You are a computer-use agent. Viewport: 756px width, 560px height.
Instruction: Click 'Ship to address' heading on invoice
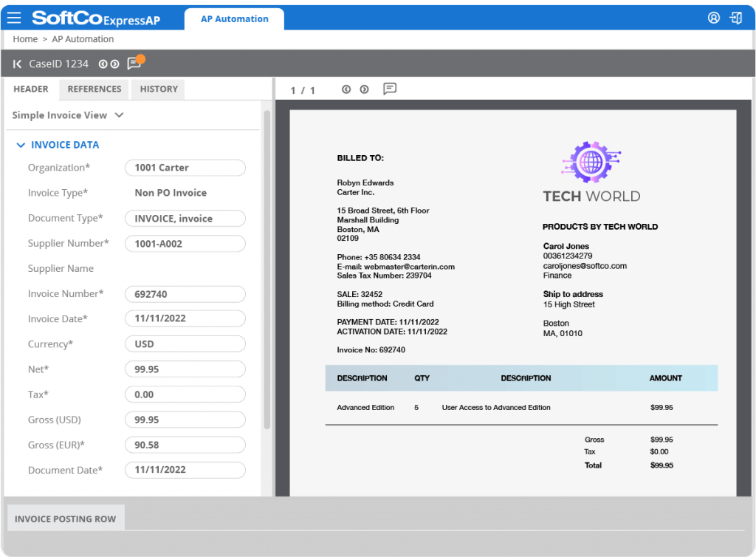(573, 294)
